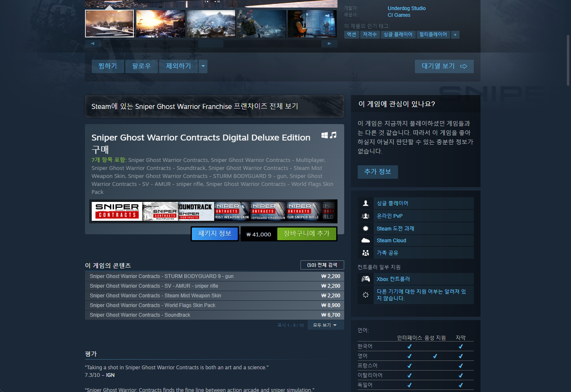This screenshot has width=571, height=392.
Task: Click the screenshot strip scrollbar
Action: coord(211,43)
